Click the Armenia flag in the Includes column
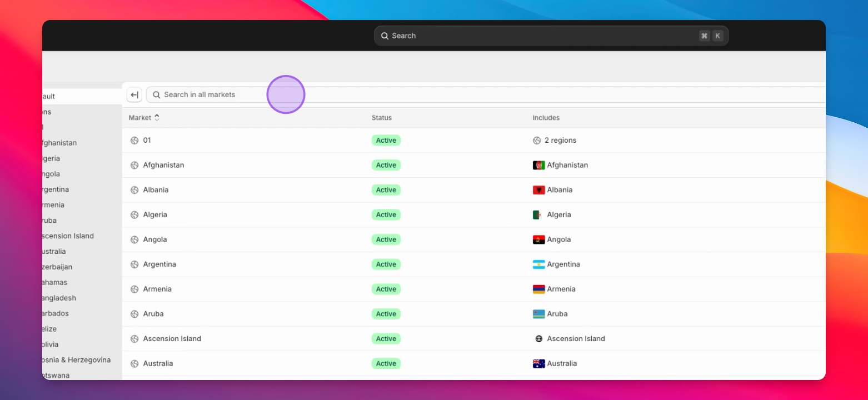This screenshot has width=868, height=400. 538,289
